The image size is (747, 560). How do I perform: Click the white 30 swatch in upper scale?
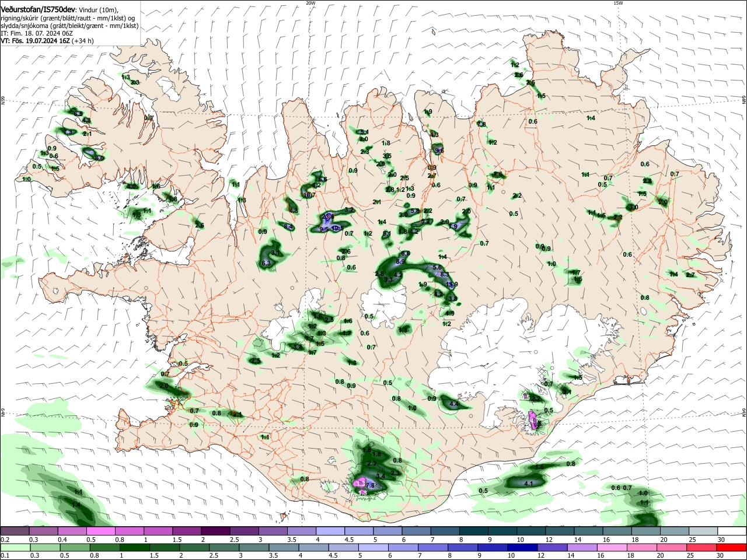(x=731, y=531)
